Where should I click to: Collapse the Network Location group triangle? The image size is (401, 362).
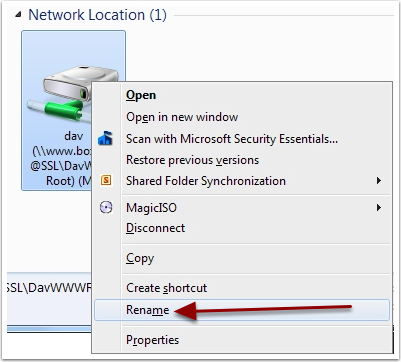click(18, 15)
